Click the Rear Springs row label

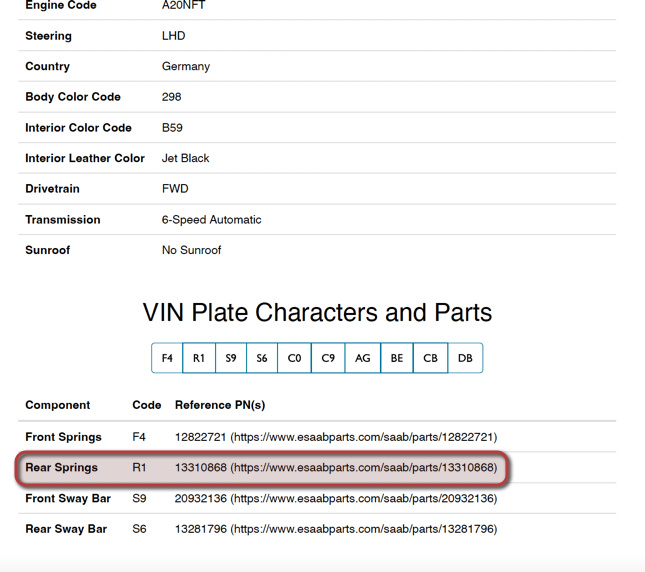click(61, 468)
